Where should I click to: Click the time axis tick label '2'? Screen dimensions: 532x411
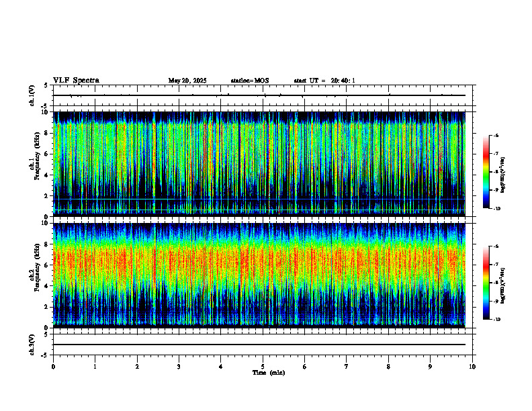137,367
